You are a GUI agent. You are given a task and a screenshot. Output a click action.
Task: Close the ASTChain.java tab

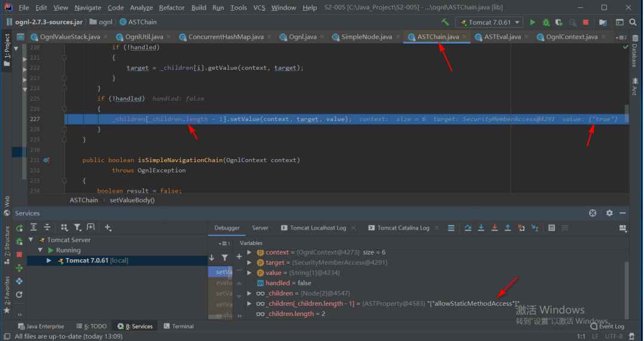[x=464, y=36]
